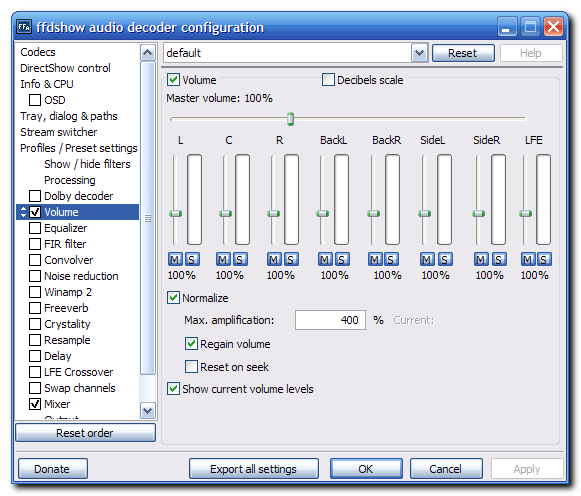
Task: Select Codecs in the left list
Action: pos(38,52)
